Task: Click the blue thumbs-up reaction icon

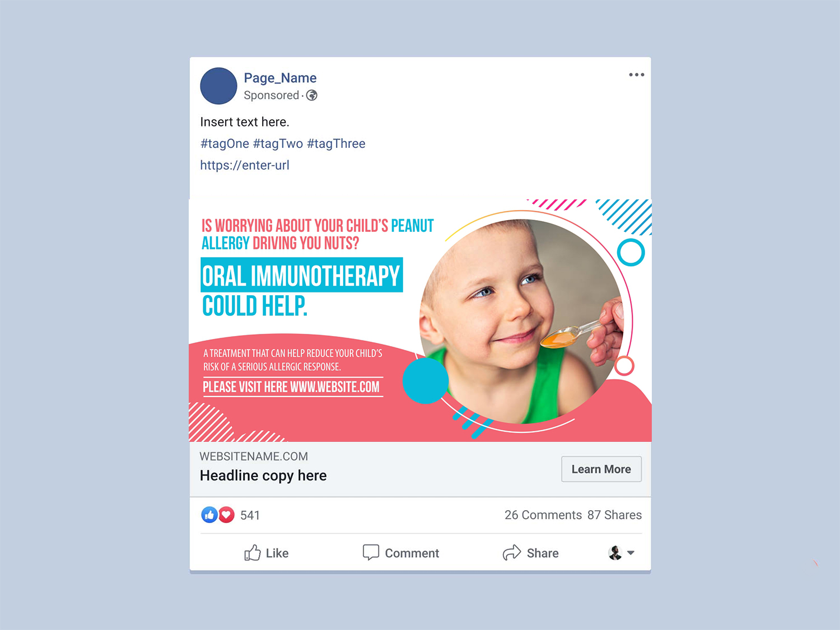Action: point(209,515)
